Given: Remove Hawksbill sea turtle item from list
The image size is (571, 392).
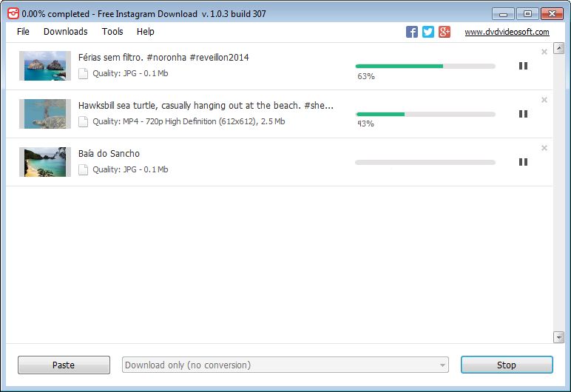Looking at the screenshot, I should (x=544, y=100).
